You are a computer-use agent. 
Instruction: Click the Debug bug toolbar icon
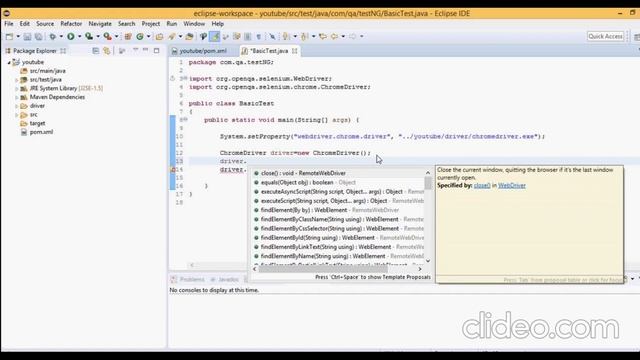click(52, 36)
